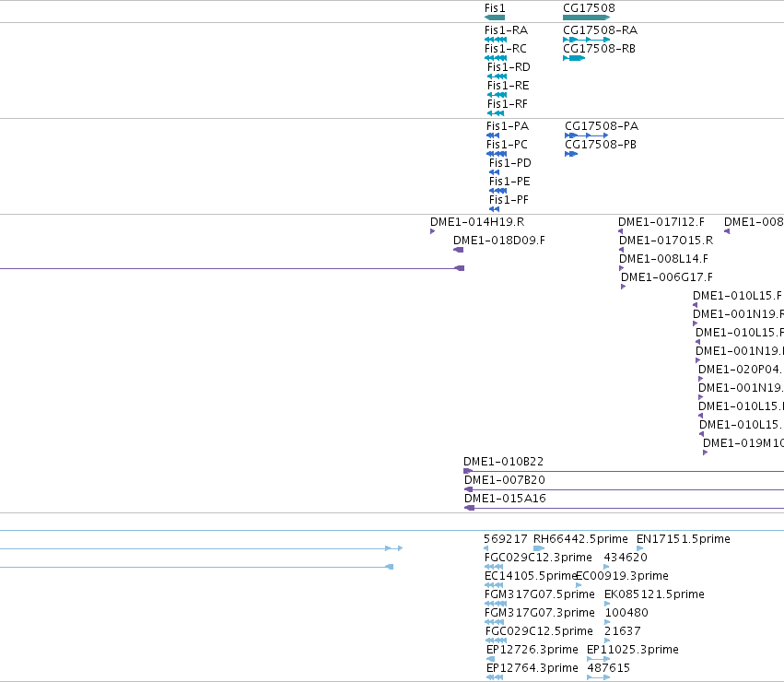Click protein label Fis1-PC
The height and width of the screenshot is (682, 784).
pos(507,145)
